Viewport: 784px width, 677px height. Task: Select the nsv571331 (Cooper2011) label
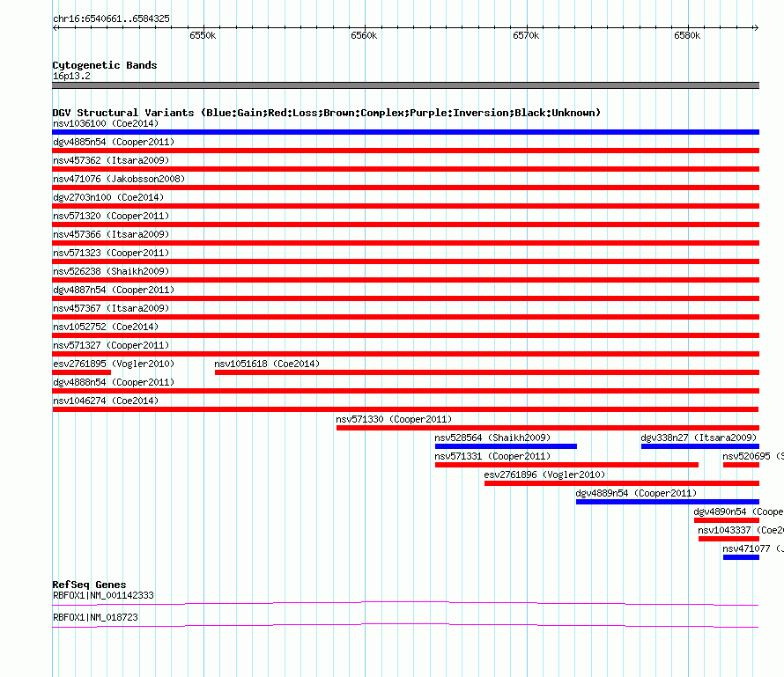(492, 456)
